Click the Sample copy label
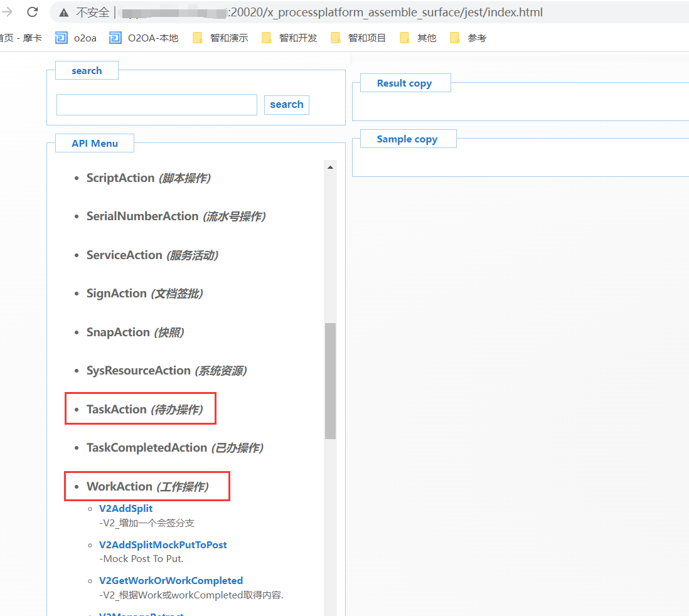 [407, 139]
